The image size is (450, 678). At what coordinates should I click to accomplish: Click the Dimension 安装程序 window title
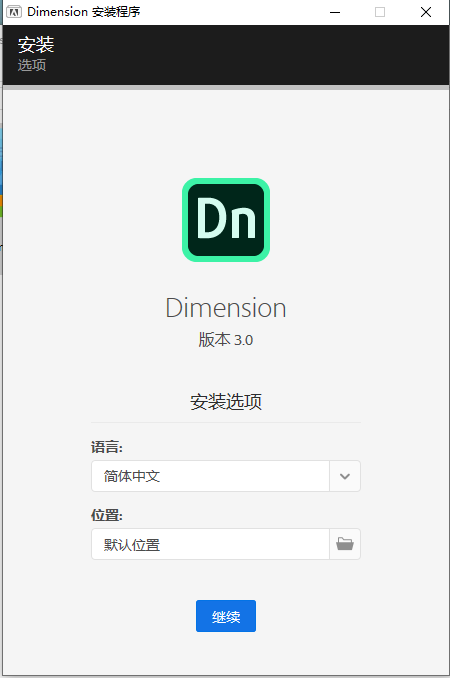coord(83,12)
